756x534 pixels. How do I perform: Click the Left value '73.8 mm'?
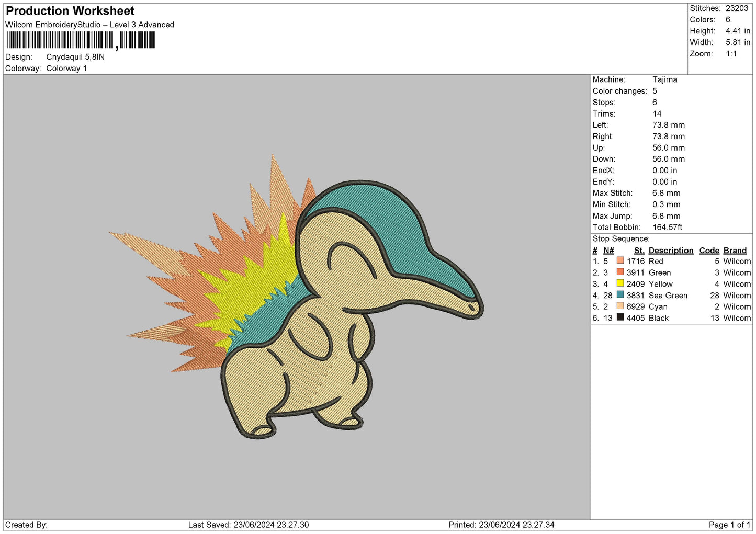pyautogui.click(x=669, y=125)
